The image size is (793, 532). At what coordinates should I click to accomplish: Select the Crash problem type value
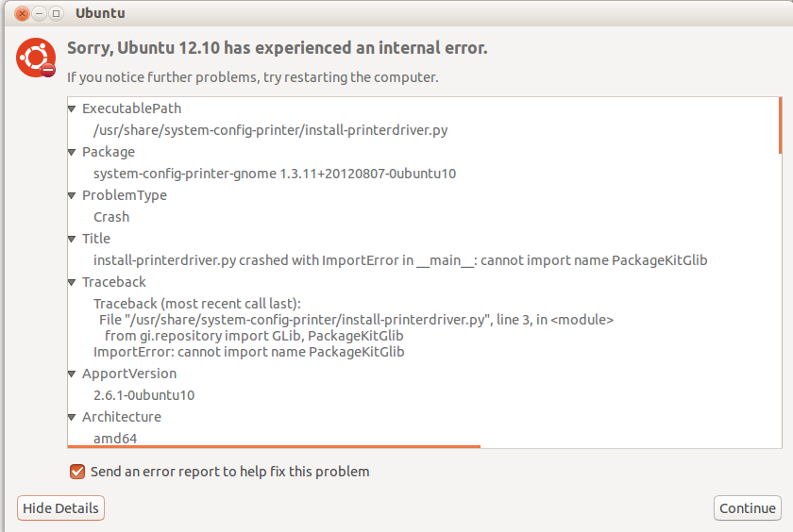click(x=111, y=217)
